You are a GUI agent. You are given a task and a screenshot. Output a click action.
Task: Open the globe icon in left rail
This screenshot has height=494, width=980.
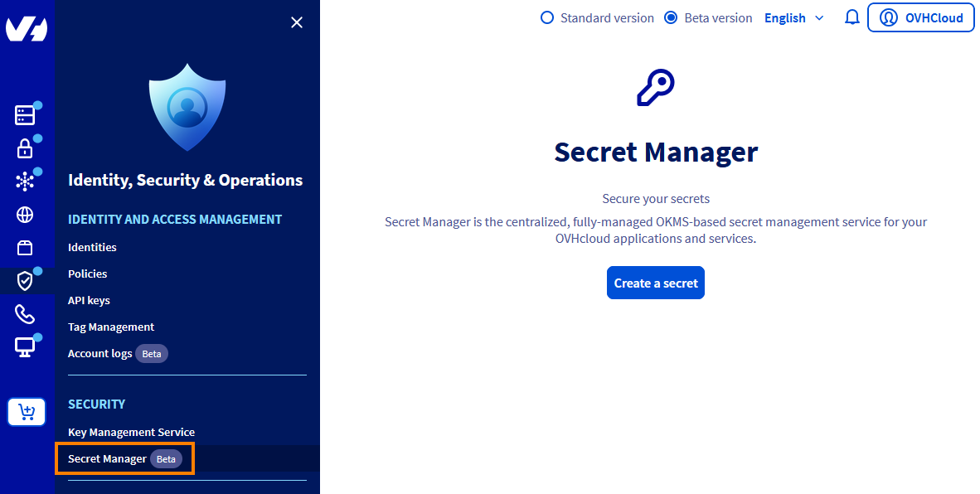click(x=25, y=216)
